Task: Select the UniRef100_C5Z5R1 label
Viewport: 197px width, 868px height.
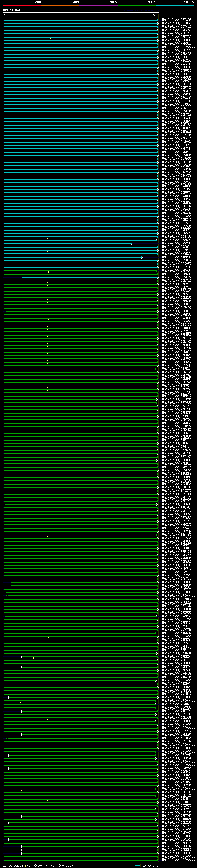Action: (177, 240)
